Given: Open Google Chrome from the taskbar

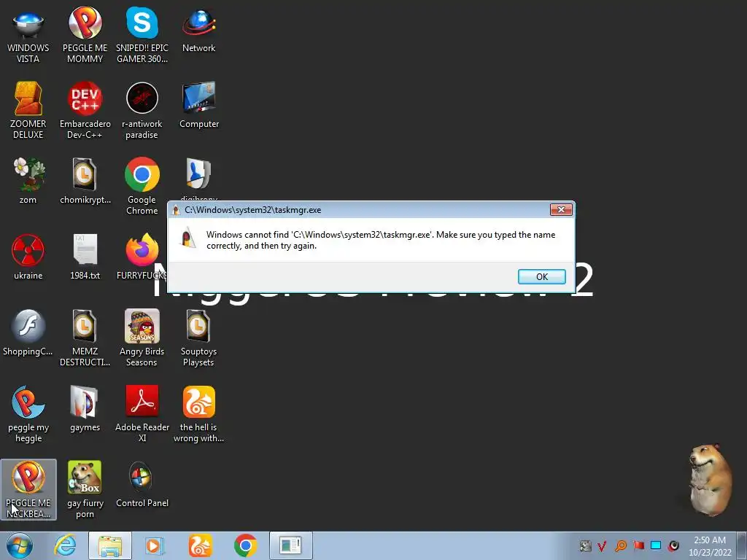Looking at the screenshot, I should point(245,545).
